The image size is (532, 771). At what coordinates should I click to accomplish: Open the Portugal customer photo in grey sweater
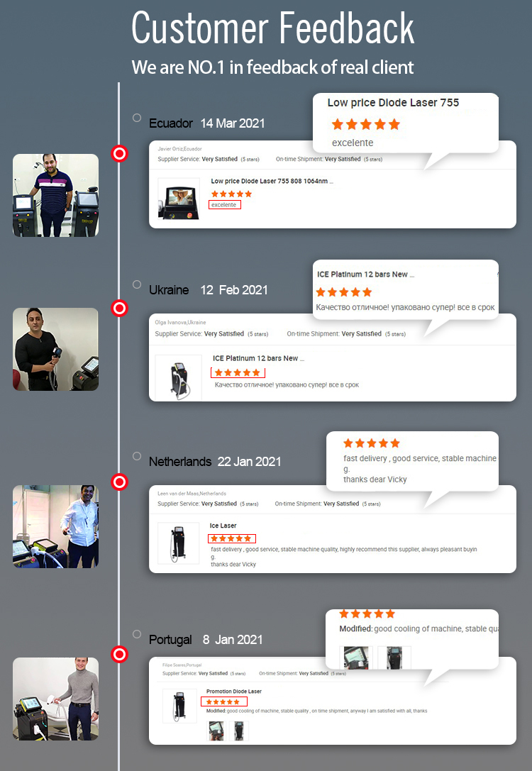coord(55,699)
